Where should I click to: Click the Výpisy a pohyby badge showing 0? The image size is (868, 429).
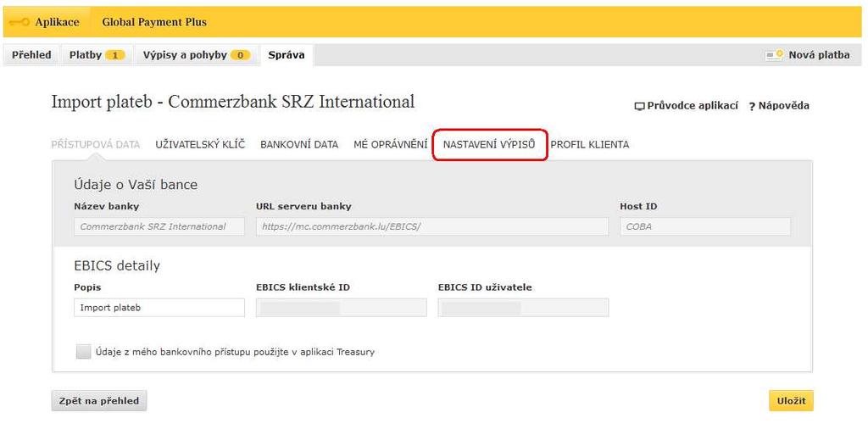(240, 55)
